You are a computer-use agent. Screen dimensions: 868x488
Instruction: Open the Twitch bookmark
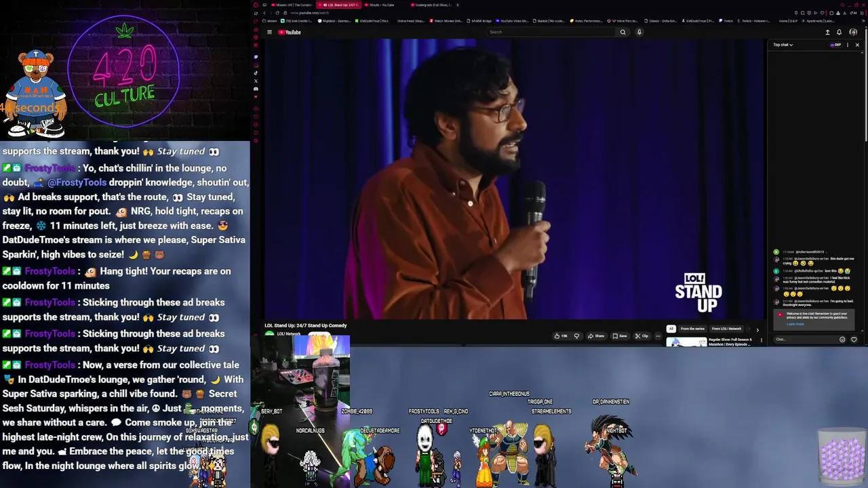click(726, 21)
